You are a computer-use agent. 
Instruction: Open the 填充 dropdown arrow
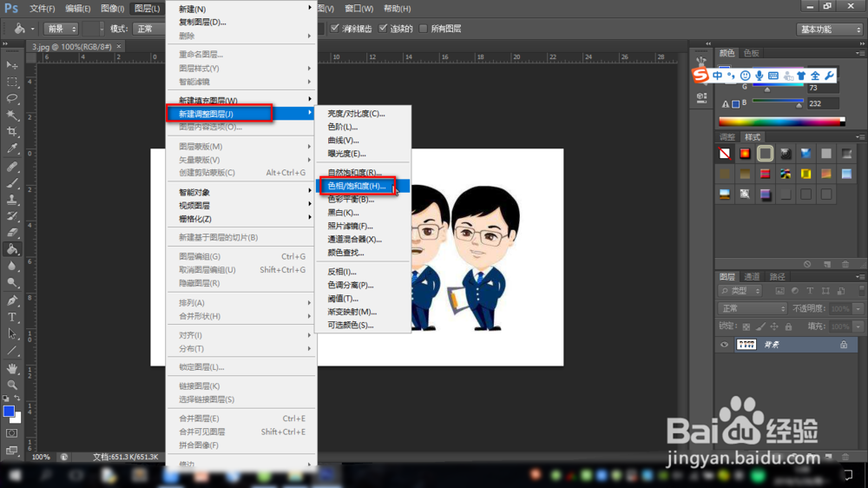click(x=858, y=326)
